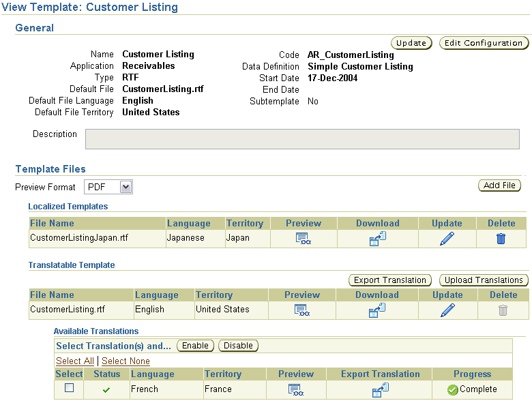Click the Complete progress text
The image size is (532, 403).
(x=478, y=389)
